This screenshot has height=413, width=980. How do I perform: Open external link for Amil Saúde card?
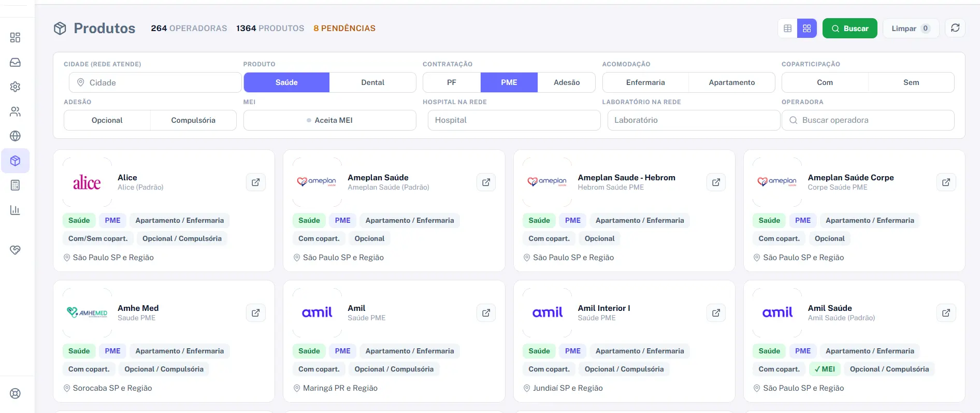click(946, 313)
